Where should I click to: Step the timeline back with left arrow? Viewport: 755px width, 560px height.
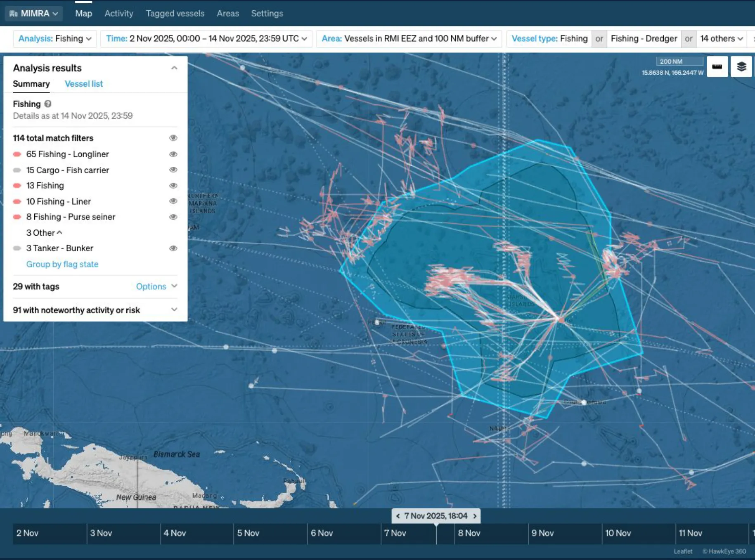tap(398, 516)
